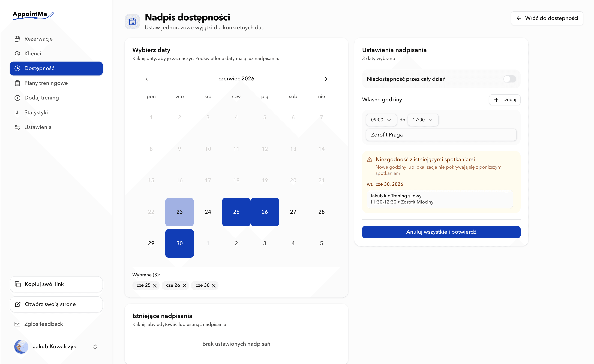Image resolution: width=594 pixels, height=364 pixels.
Task: Remove cze 25 chip via X icon
Action: (x=155, y=286)
